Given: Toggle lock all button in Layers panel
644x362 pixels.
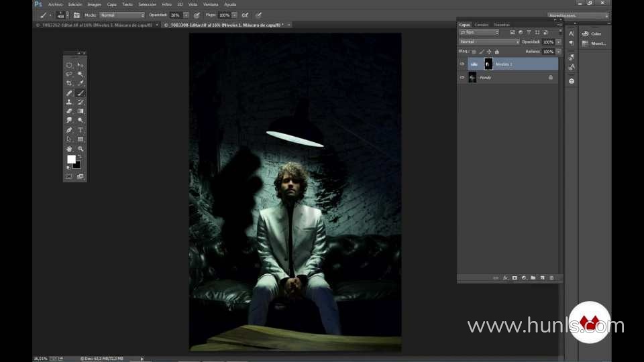Looking at the screenshot, I should [x=497, y=52].
